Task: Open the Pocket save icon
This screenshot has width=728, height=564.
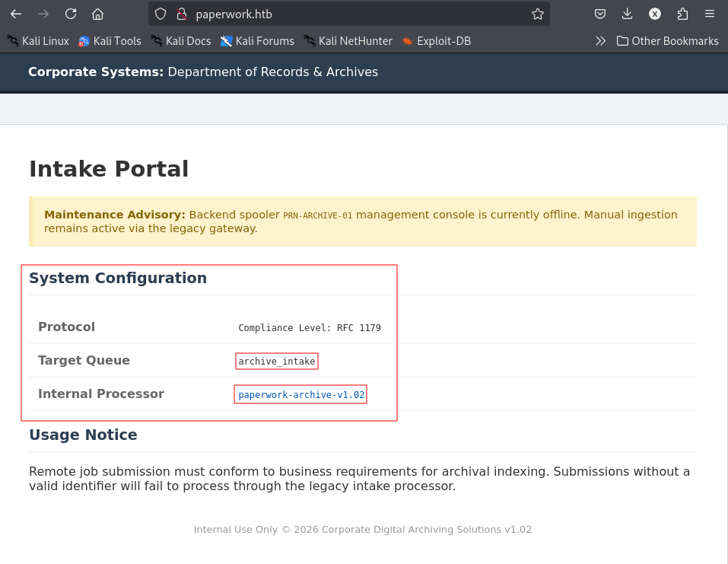Action: click(600, 14)
